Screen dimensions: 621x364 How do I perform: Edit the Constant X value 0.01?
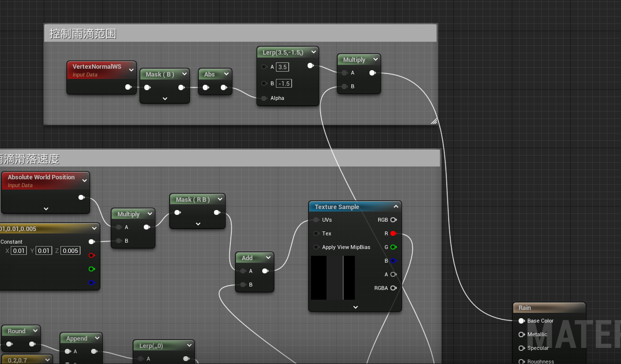coord(19,250)
